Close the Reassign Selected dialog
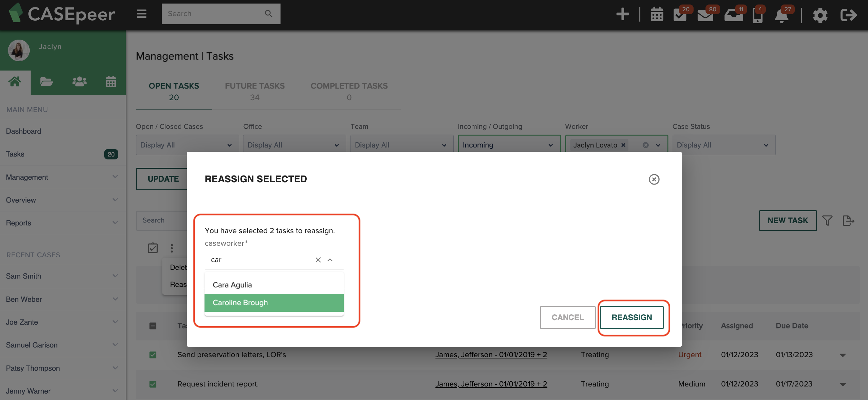Image resolution: width=868 pixels, height=400 pixels. pos(654,179)
